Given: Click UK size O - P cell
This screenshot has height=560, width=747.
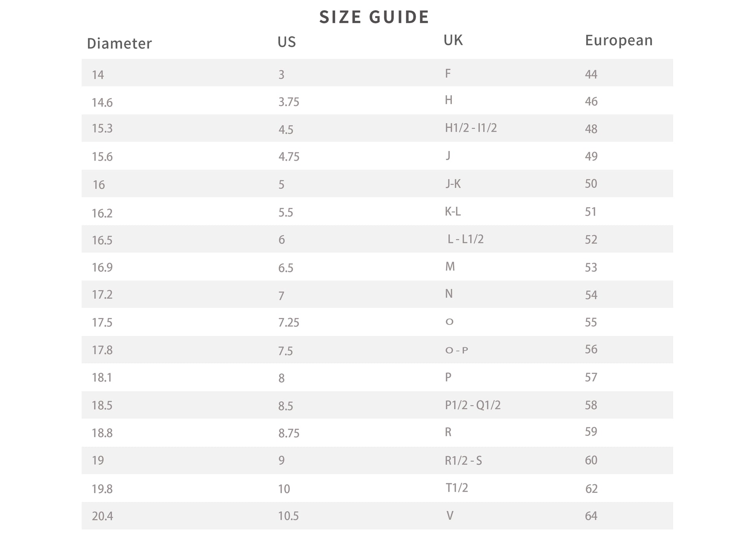Looking at the screenshot, I should [456, 350].
